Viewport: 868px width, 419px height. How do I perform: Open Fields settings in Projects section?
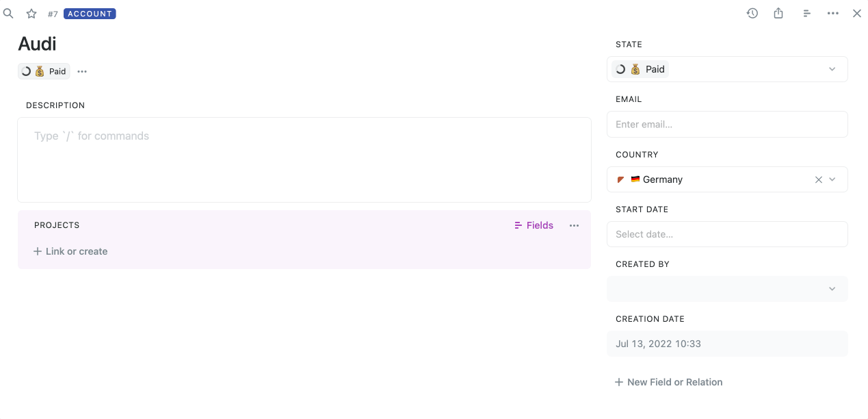click(x=534, y=225)
